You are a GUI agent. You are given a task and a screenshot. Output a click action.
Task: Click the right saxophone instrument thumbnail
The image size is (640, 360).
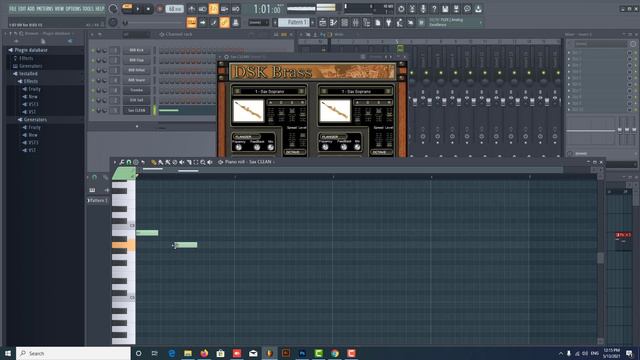coord(335,111)
